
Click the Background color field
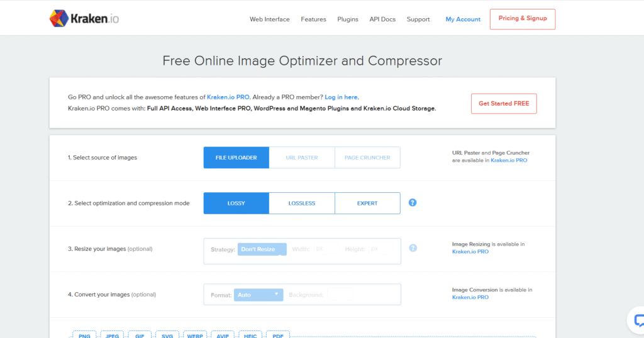tap(340, 295)
